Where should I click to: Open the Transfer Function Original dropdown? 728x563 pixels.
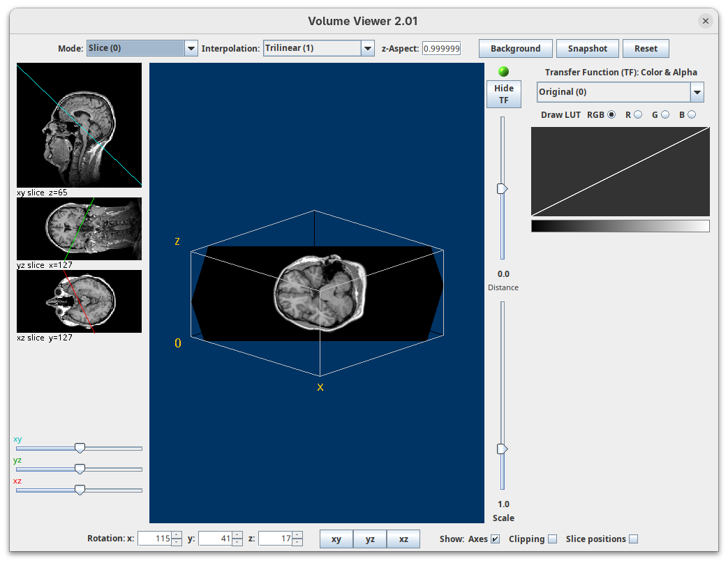click(696, 92)
